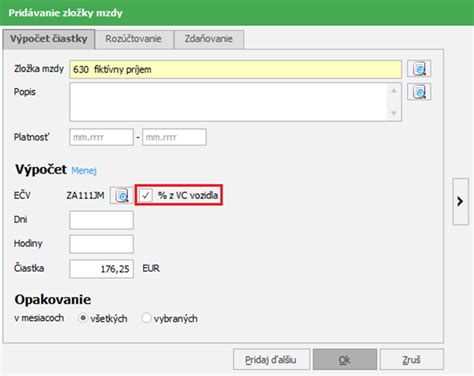Switch to Rozúčtovanie tab

coord(134,39)
